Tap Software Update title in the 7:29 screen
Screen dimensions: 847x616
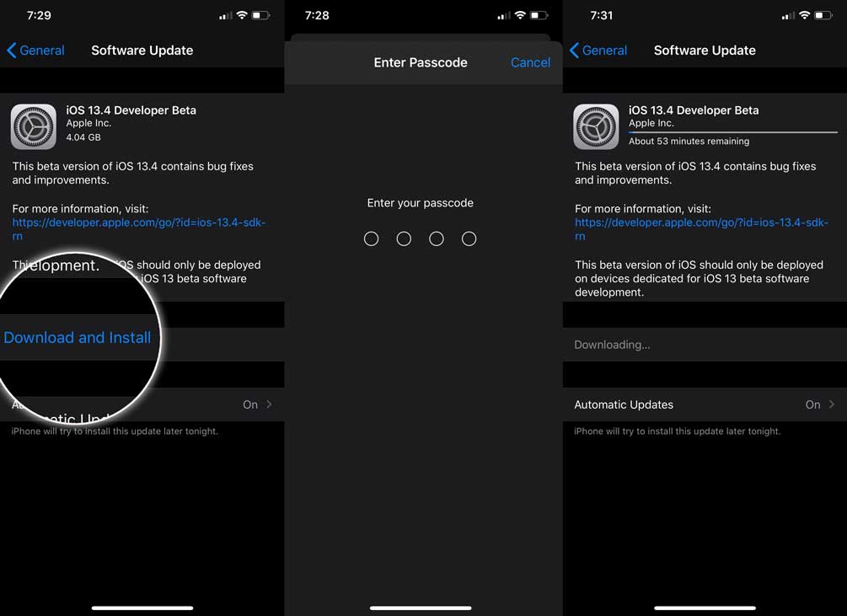142,51
